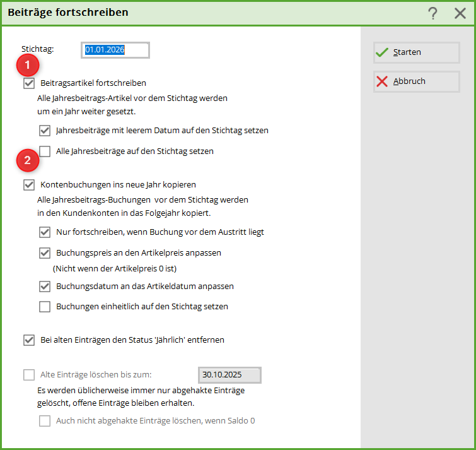This screenshot has width=476, height=450.
Task: Close the Beiträge fortschreiben dialog
Action: pos(460,13)
